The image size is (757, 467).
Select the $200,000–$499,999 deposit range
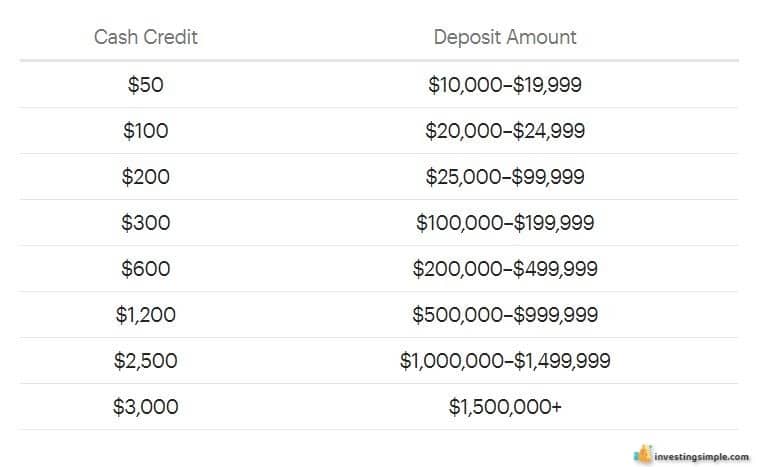(505, 269)
